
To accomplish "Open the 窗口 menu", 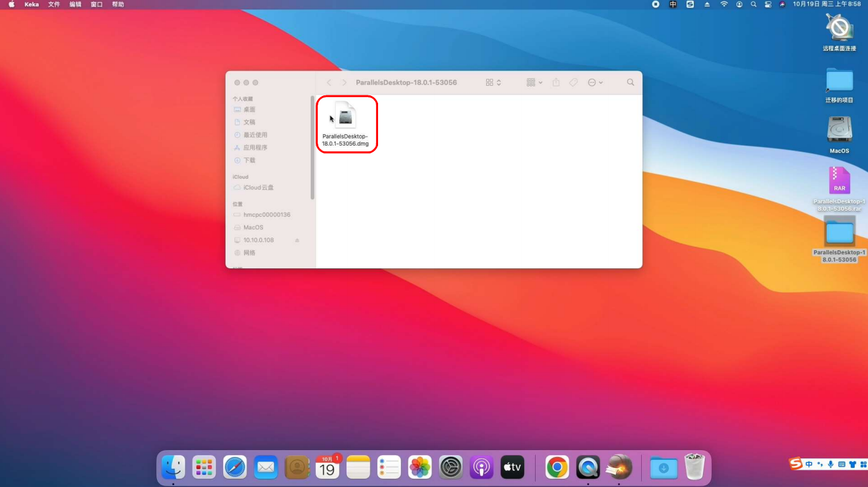I will pyautogui.click(x=97, y=4).
